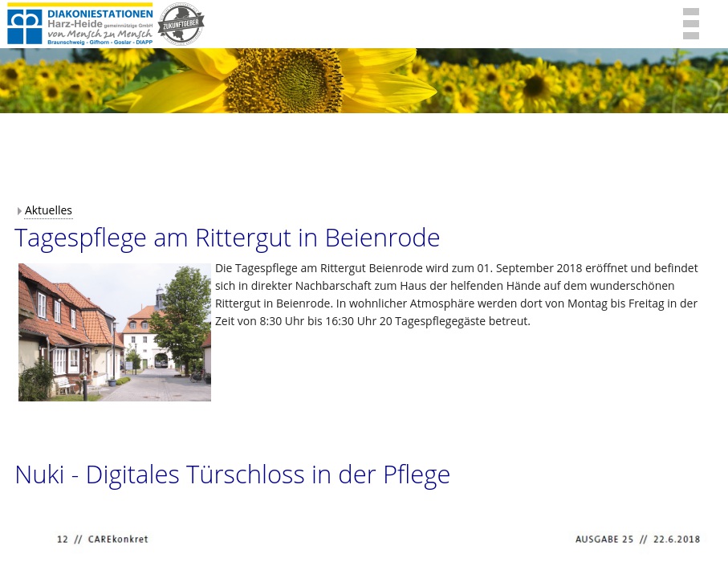
Task: Click the breadcrumb arrow before Aktuelles
Action: coord(20,210)
